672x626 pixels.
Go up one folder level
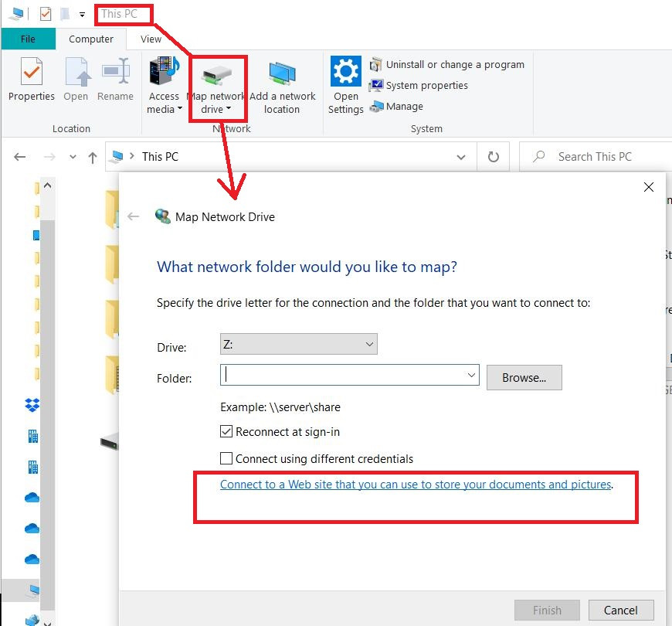(x=93, y=158)
